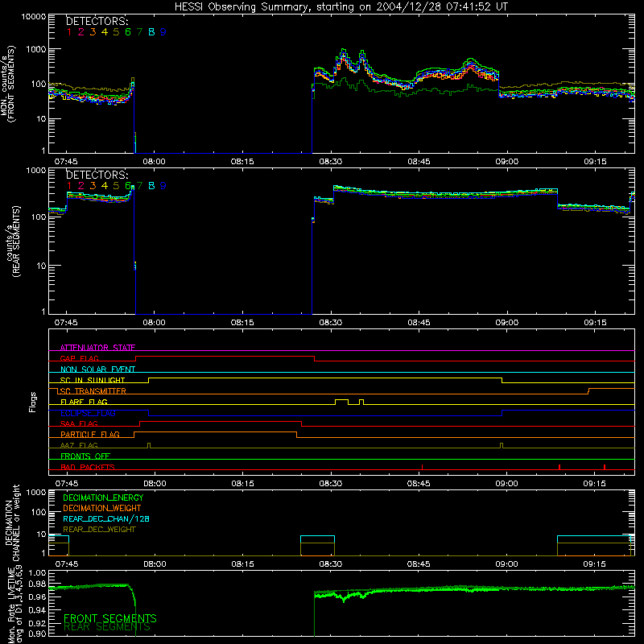Click the 'REAR SEGMENTS' livetime legend text
Viewport: 644px width, 644px height.
click(x=107, y=627)
